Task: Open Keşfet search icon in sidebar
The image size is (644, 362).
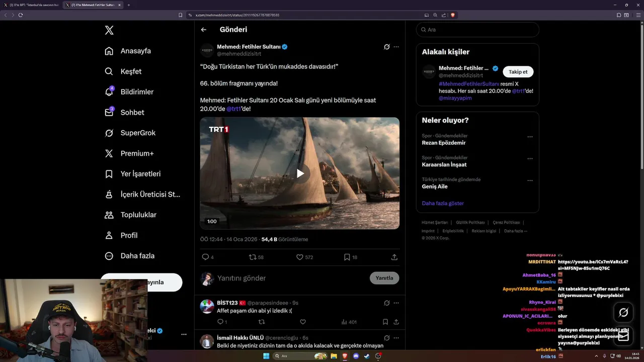Action: pyautogui.click(x=109, y=71)
